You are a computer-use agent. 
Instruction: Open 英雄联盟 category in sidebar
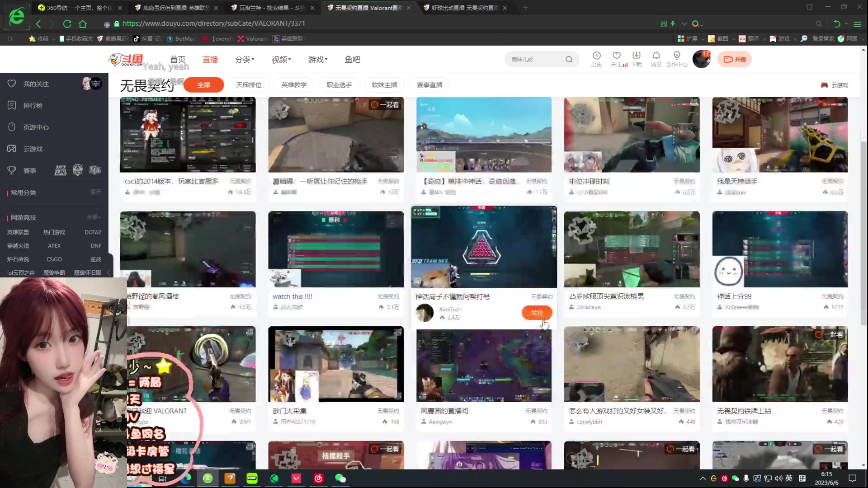(18, 232)
